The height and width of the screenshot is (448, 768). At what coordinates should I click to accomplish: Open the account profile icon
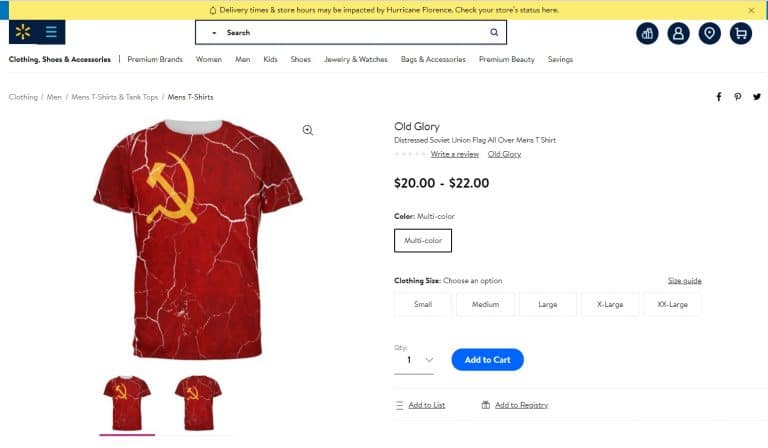pyautogui.click(x=678, y=33)
